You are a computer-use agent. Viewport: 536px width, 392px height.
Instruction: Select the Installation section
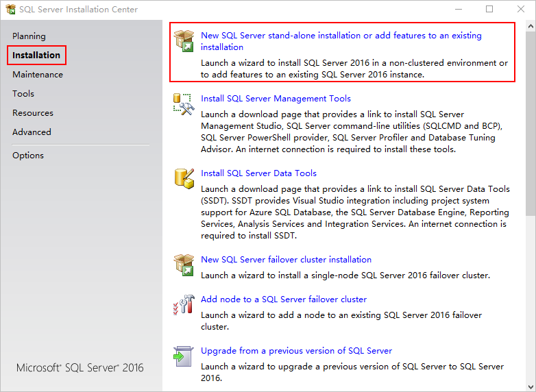(x=36, y=55)
